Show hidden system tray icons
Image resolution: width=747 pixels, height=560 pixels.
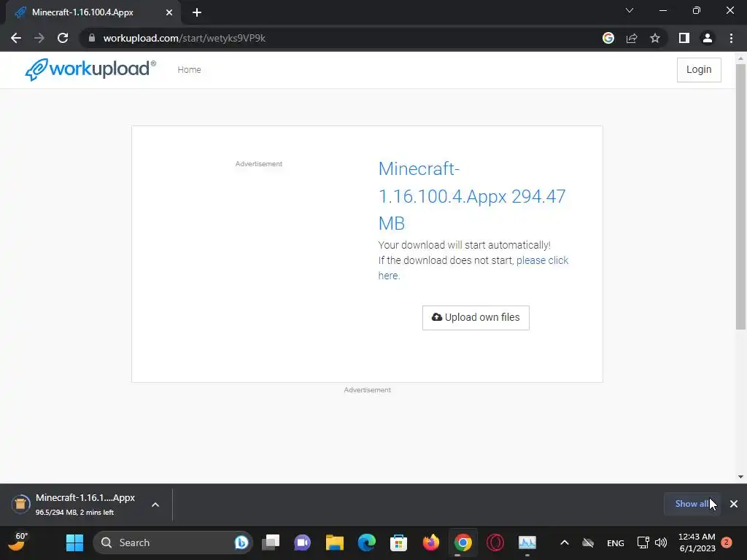(x=565, y=542)
